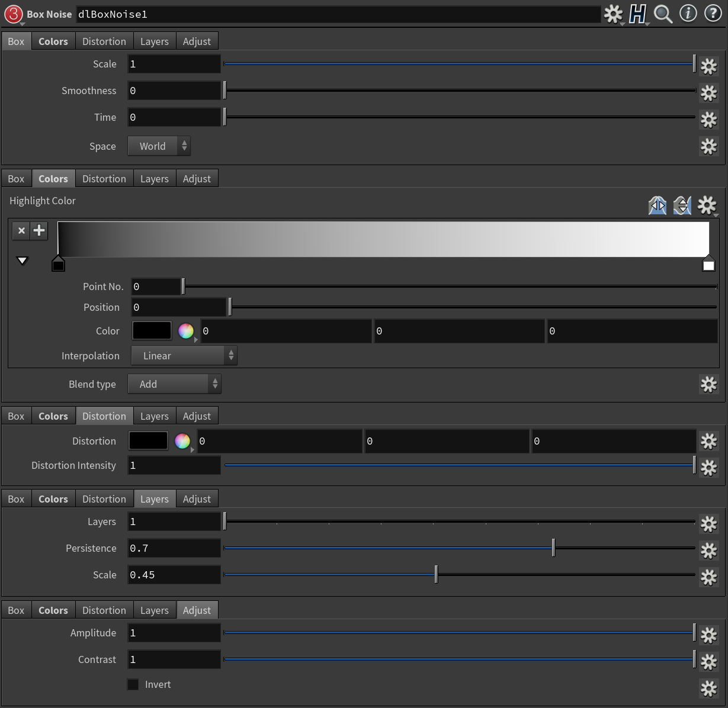Image resolution: width=728 pixels, height=708 pixels.
Task: Click the node name field dlBoxNoise1
Action: pos(338,14)
